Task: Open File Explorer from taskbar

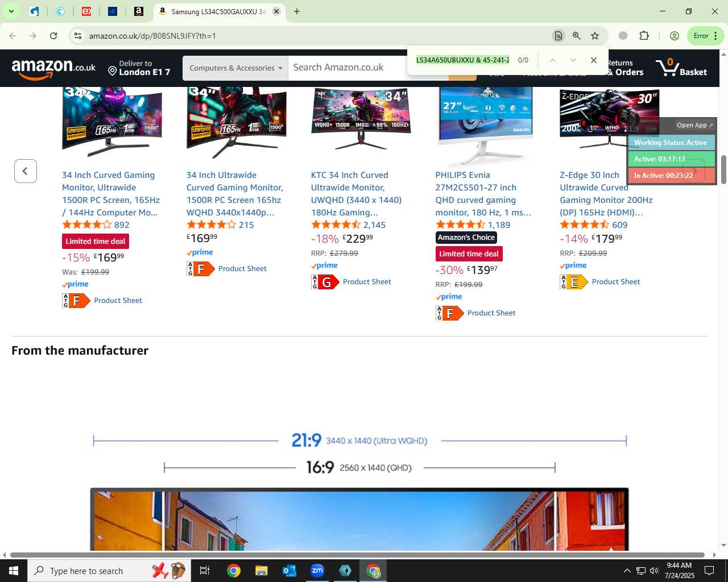Action: (x=261, y=571)
